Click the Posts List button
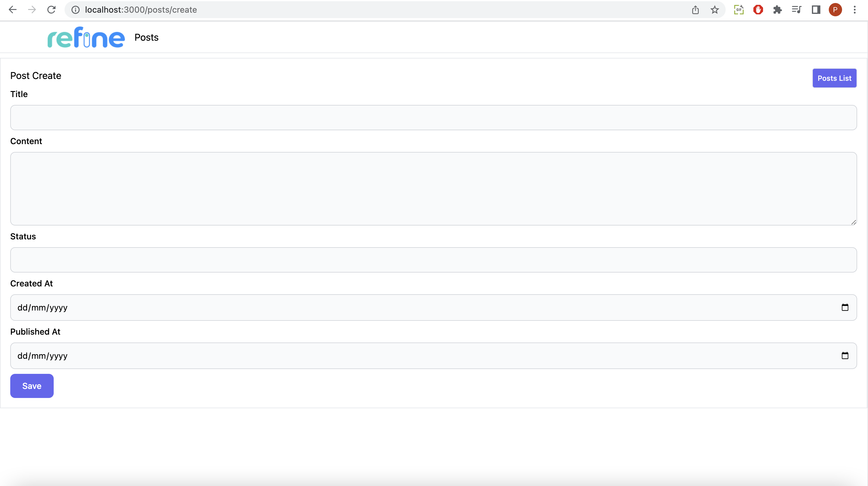 tap(834, 78)
